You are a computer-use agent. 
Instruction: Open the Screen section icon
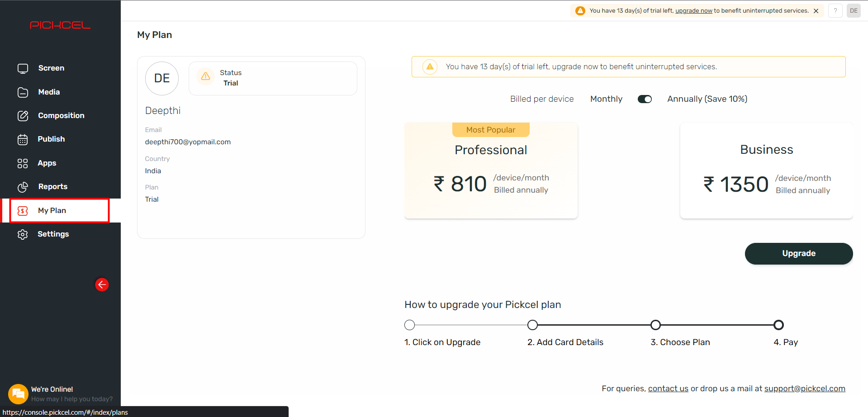pyautogui.click(x=23, y=68)
